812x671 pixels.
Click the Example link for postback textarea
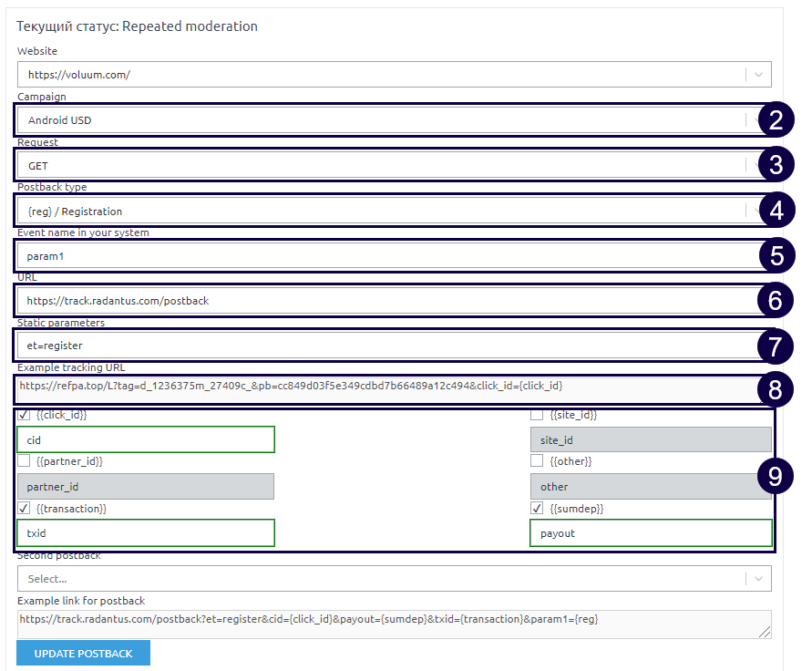(392, 624)
